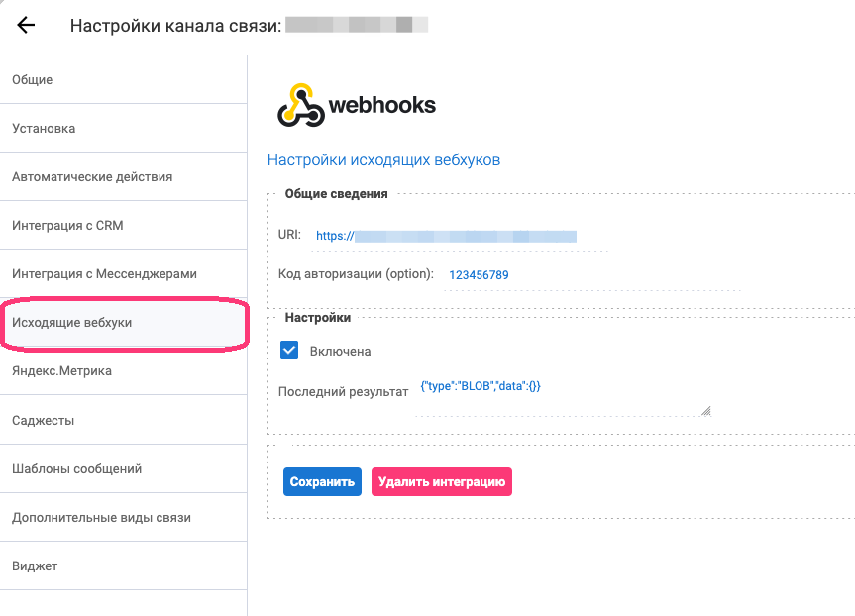Screen dimensions: 855x616
Task: Click the URI input field
Action: pyautogui.click(x=459, y=237)
